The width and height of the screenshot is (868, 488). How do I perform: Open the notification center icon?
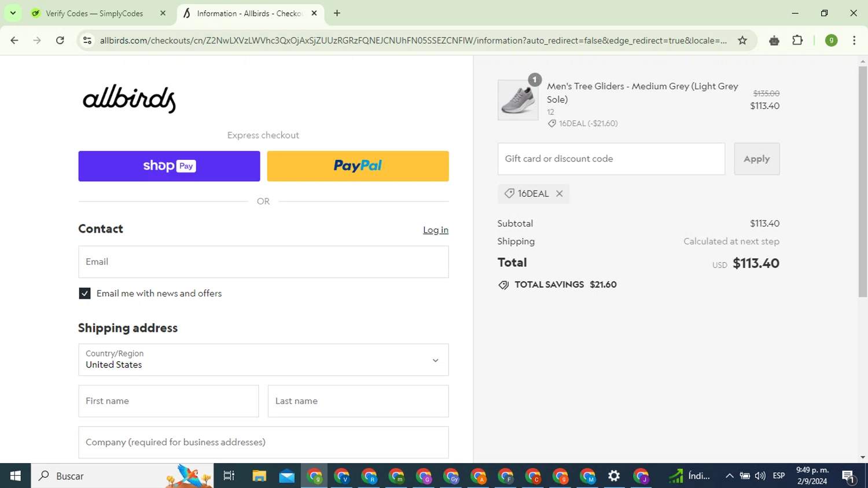click(x=849, y=476)
